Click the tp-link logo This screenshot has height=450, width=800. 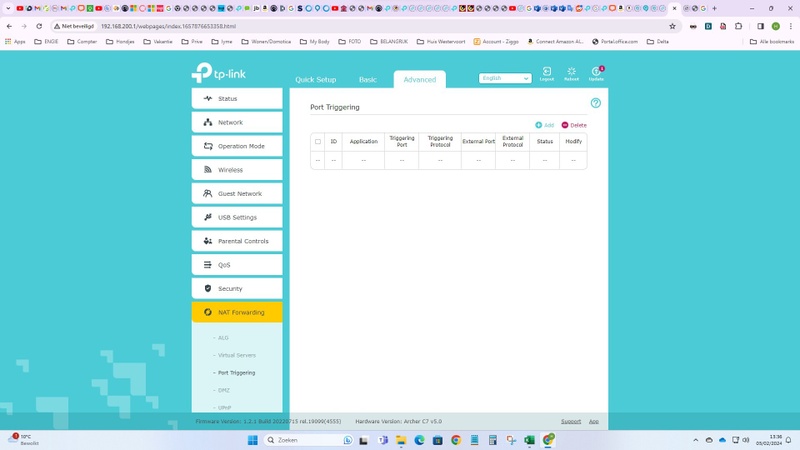tap(219, 73)
